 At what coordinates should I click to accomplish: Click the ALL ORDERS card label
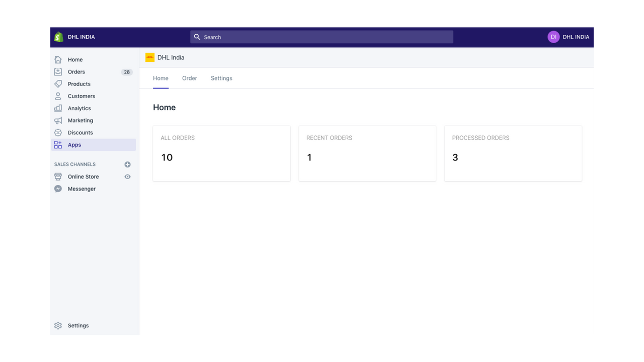tap(178, 138)
